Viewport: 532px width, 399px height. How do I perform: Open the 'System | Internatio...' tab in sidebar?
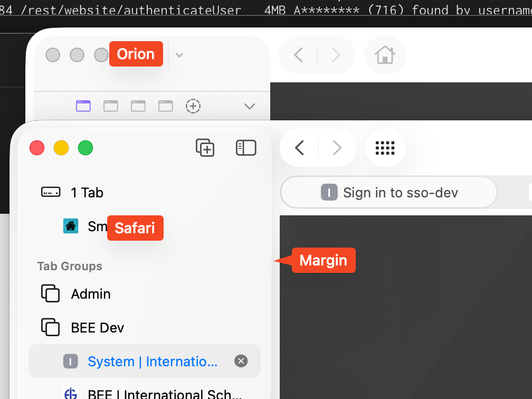152,362
